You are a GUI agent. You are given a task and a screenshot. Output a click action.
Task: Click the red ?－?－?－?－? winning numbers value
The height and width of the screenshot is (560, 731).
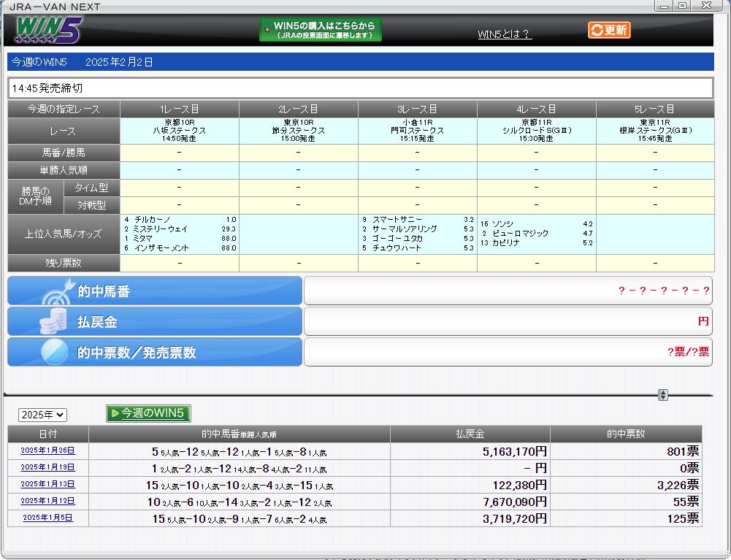tap(664, 291)
